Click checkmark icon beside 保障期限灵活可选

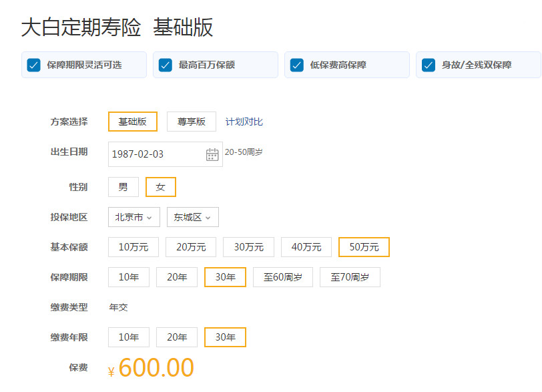(x=34, y=65)
